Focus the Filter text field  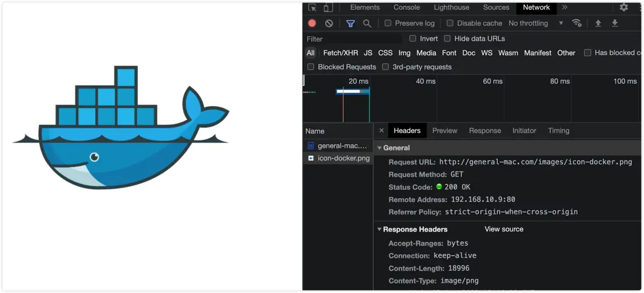(354, 39)
